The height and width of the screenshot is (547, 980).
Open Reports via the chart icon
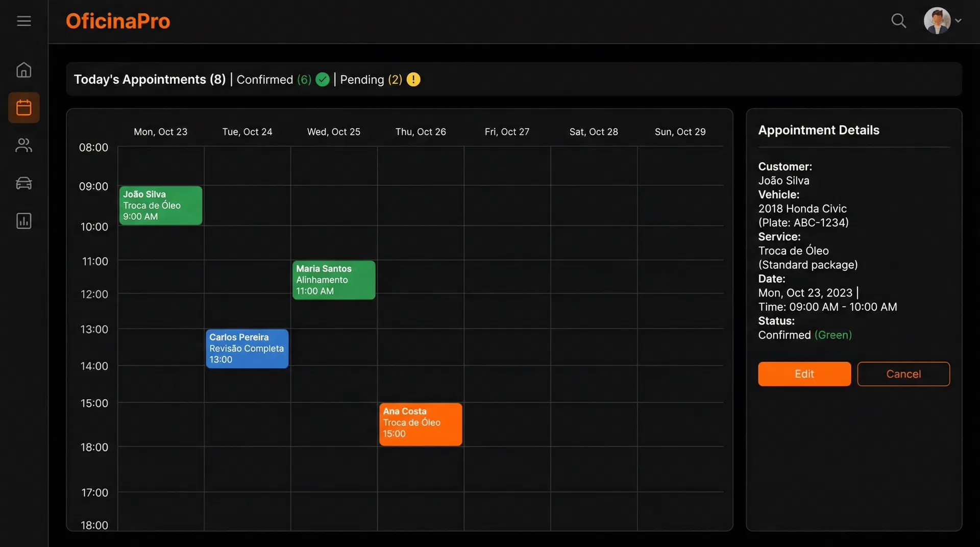pos(23,220)
